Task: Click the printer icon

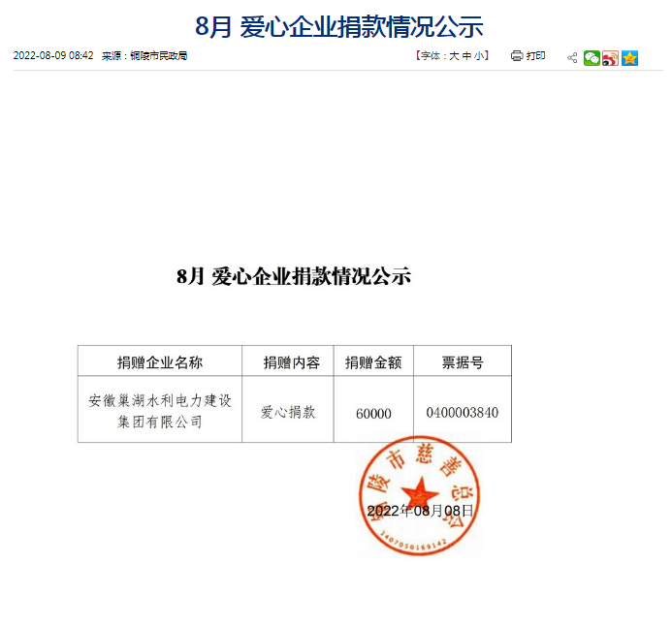Action: tap(517, 56)
